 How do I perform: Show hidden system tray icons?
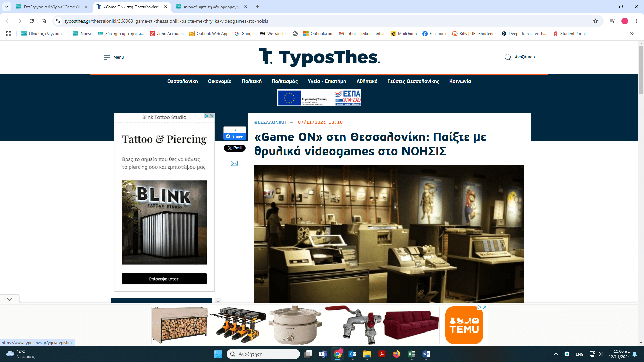coord(556,354)
